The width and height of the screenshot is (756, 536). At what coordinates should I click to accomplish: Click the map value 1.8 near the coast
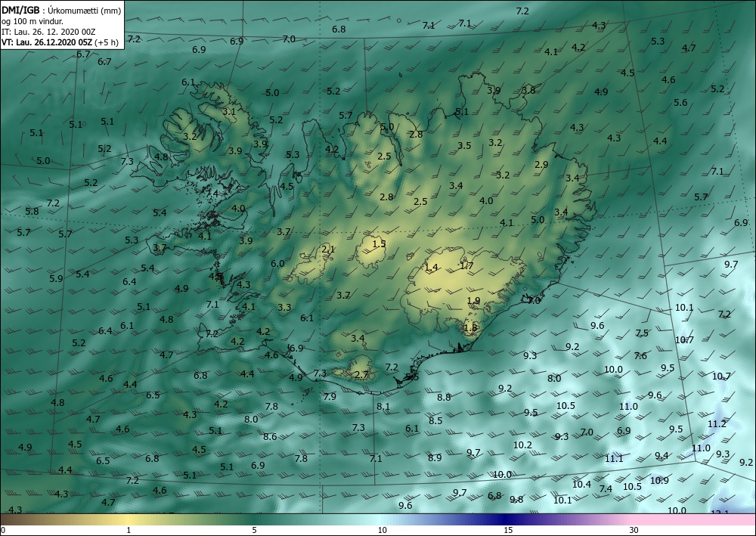[470, 328]
